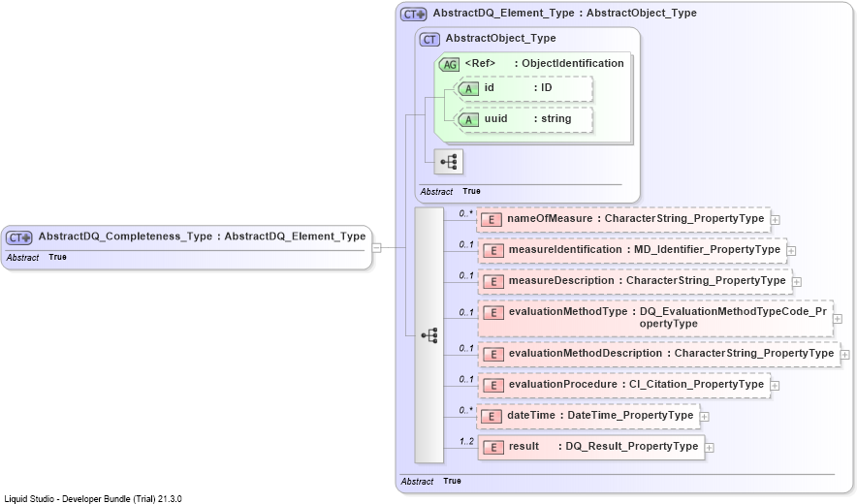857x504 pixels.
Task: Click the E icon of dateTime
Action: click(x=492, y=417)
